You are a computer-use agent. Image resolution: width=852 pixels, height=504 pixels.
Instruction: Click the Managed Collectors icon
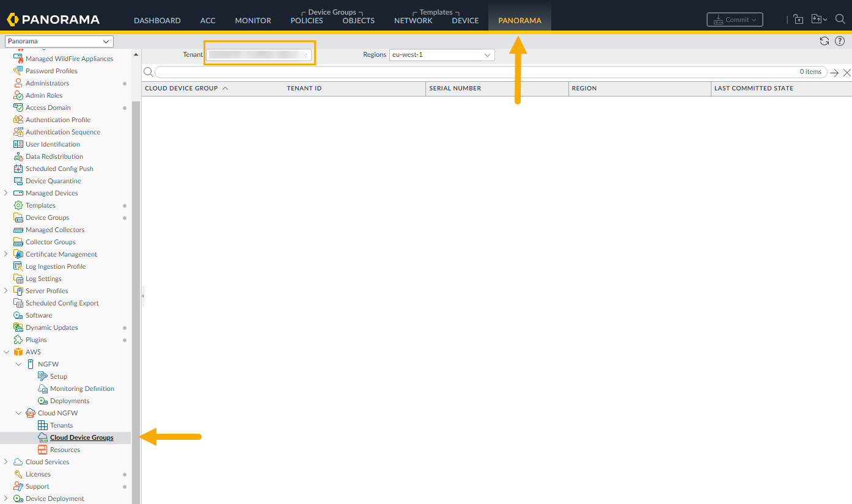click(18, 230)
